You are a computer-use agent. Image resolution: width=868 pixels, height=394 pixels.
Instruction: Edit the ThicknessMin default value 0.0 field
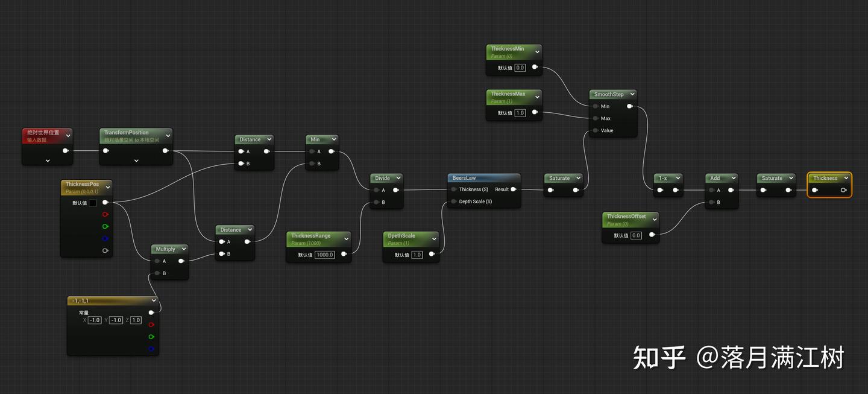[x=520, y=68]
